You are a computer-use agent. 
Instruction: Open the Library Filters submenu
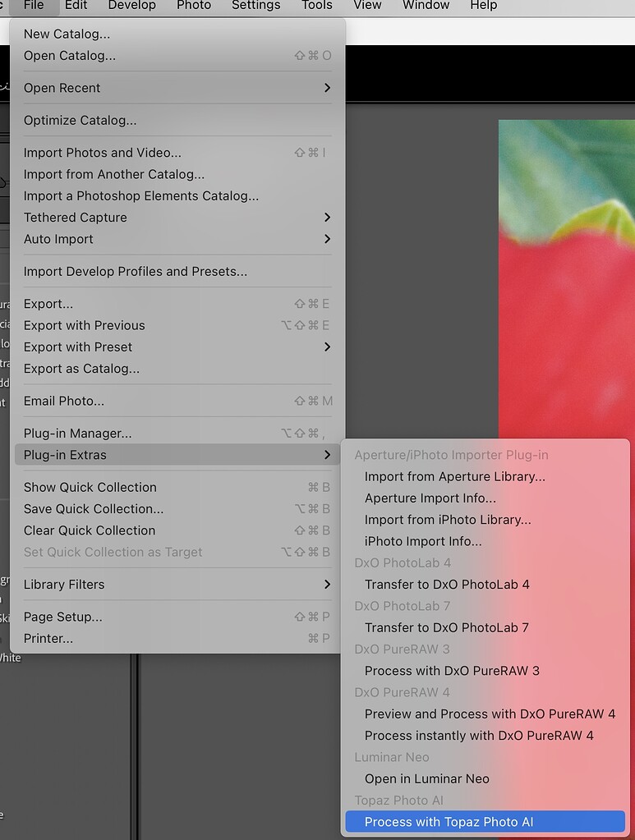click(327, 585)
